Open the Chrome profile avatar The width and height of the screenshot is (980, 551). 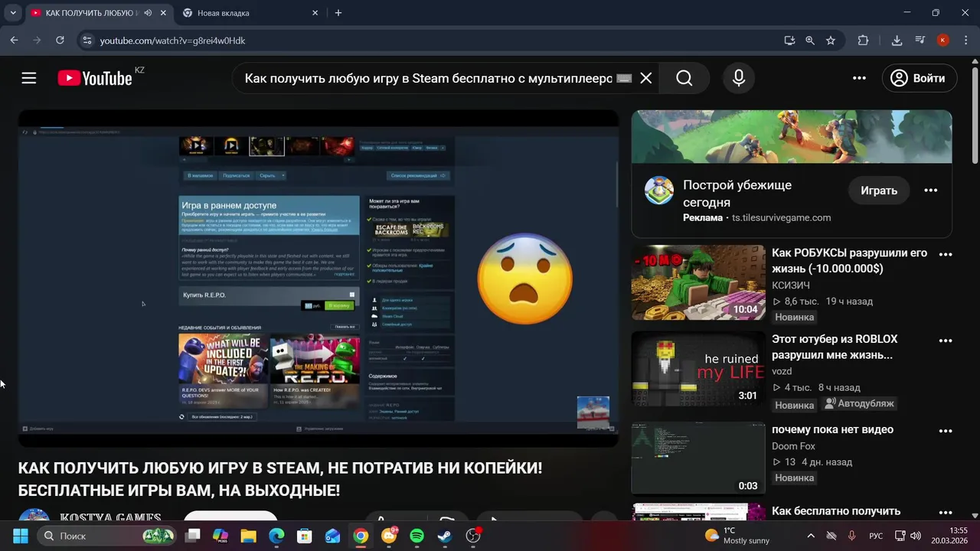(x=943, y=41)
